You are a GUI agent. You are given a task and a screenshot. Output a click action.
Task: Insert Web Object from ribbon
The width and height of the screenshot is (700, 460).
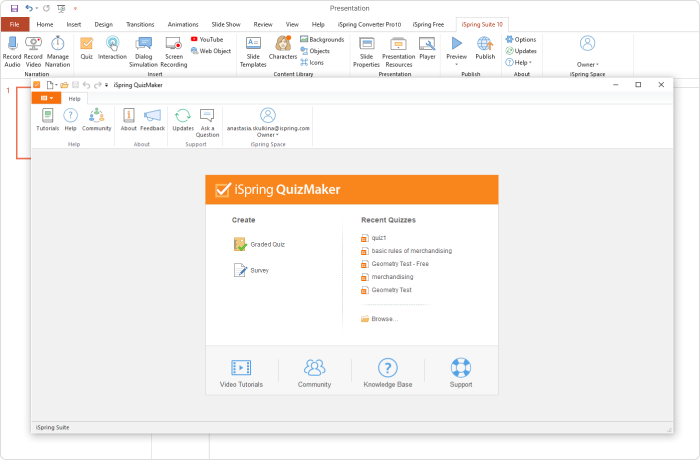[x=211, y=51]
